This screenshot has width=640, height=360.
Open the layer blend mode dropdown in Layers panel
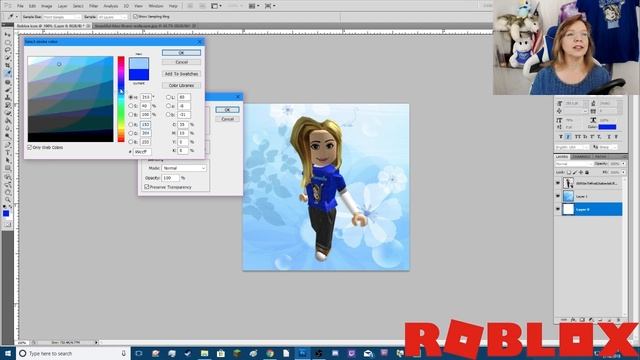click(573, 164)
